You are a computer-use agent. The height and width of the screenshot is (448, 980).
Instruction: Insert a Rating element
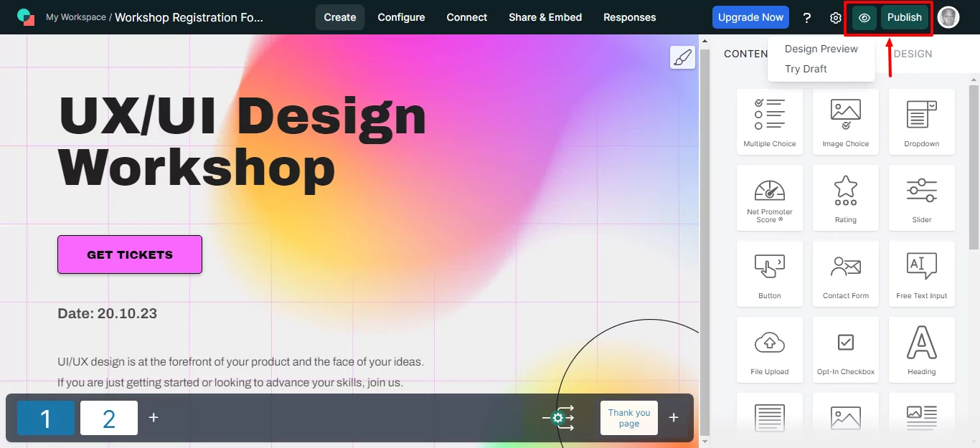[845, 198]
